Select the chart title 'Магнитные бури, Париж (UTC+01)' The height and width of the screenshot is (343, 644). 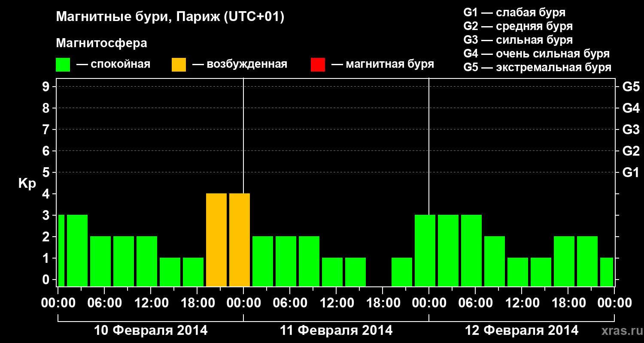[170, 18]
